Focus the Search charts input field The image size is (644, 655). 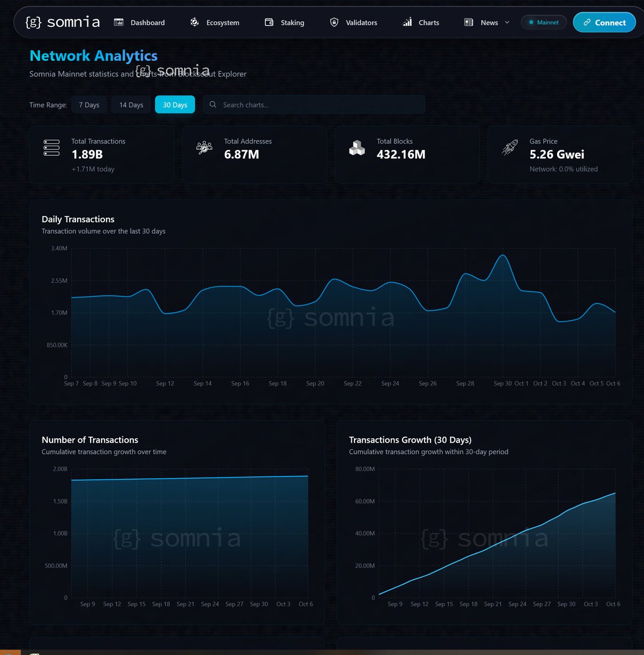point(314,104)
